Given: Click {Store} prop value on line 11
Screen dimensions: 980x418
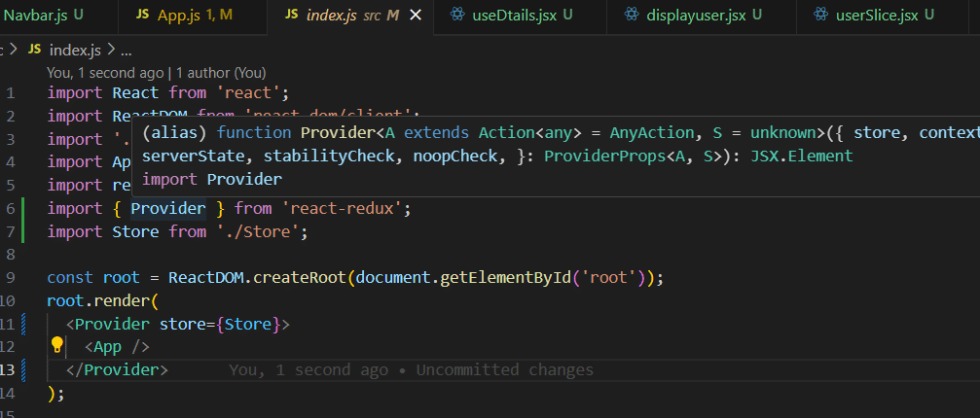Looking at the screenshot, I should tap(248, 324).
